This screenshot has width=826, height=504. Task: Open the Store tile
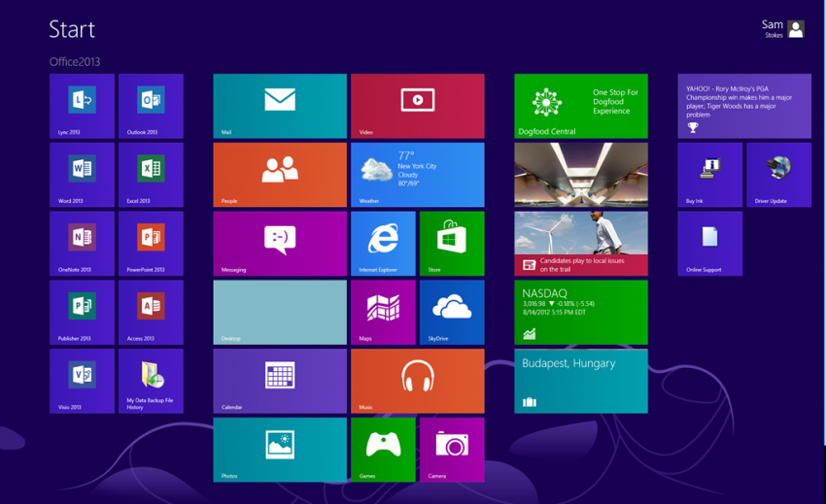pos(452,244)
